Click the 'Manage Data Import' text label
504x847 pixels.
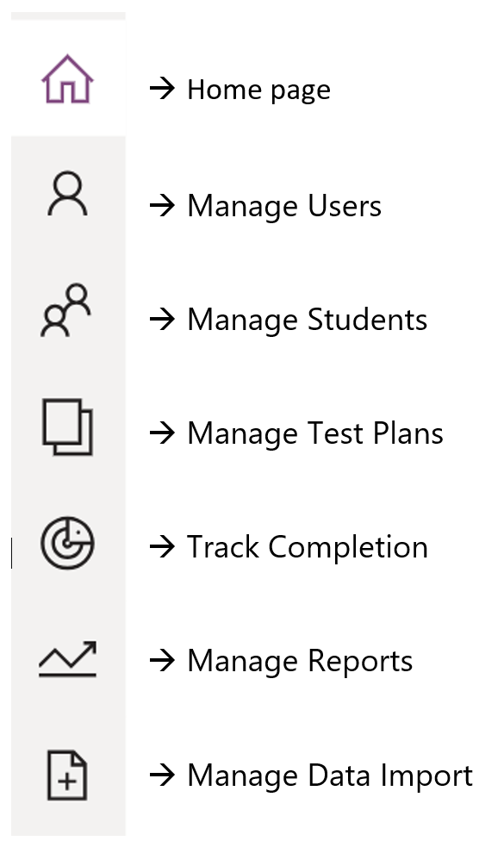coord(330,775)
